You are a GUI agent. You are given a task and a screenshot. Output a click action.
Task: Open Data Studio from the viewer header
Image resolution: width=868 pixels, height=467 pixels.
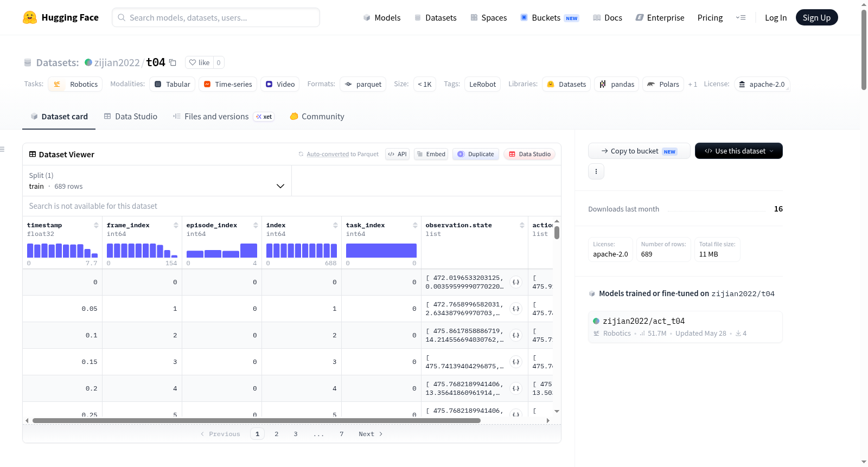pos(529,154)
